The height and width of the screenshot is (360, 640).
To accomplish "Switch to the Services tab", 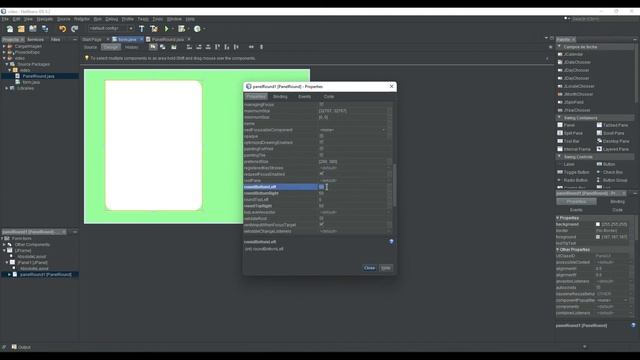I will 36,40.
